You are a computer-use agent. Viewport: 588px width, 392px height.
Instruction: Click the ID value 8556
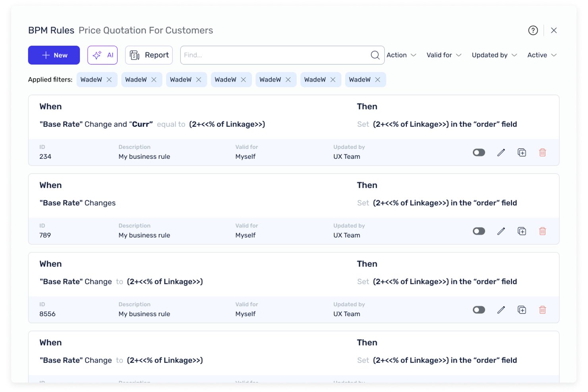click(x=47, y=314)
